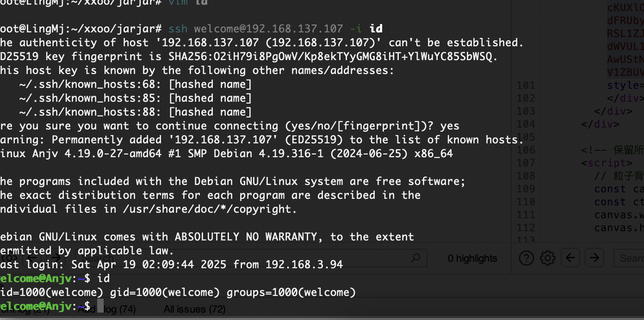
Task: Click the magnifier icon in left search box
Action: (416, 258)
